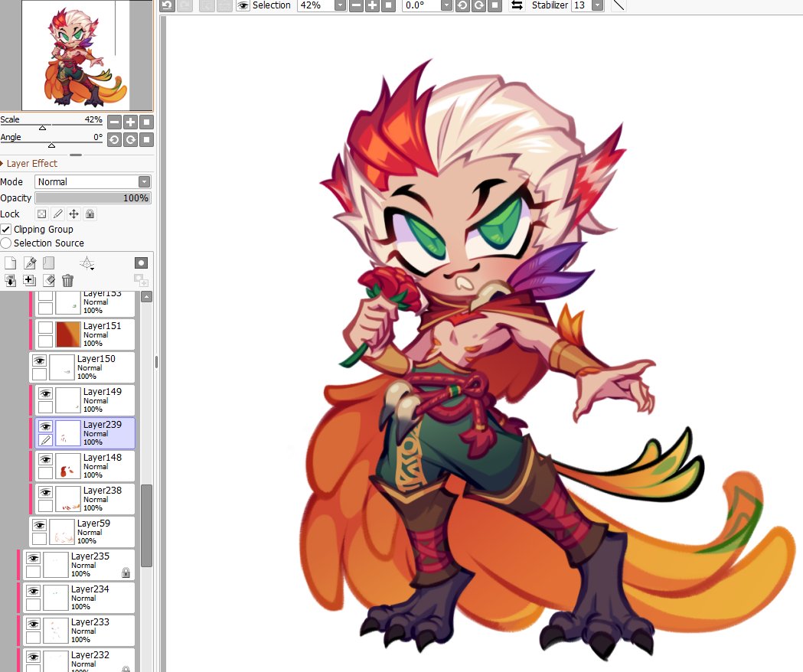Hide Layer148 using its eye icon
The width and height of the screenshot is (803, 672).
click(46, 459)
